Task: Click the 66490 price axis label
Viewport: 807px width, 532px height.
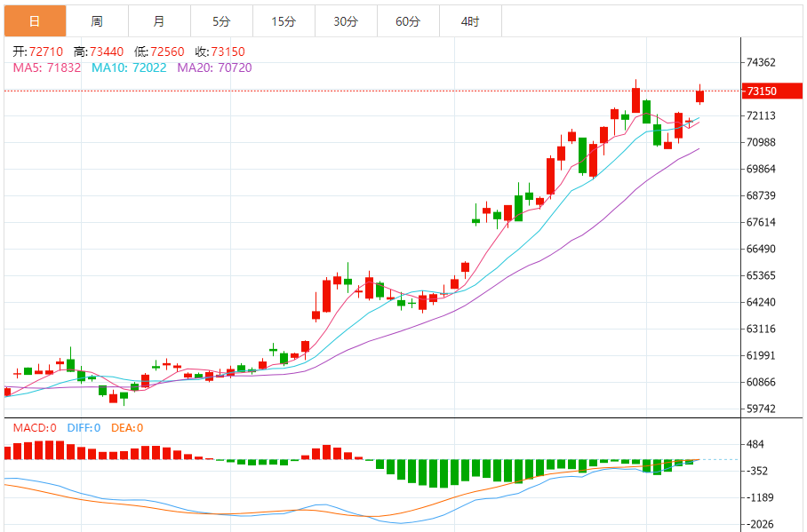Action: 761,249
